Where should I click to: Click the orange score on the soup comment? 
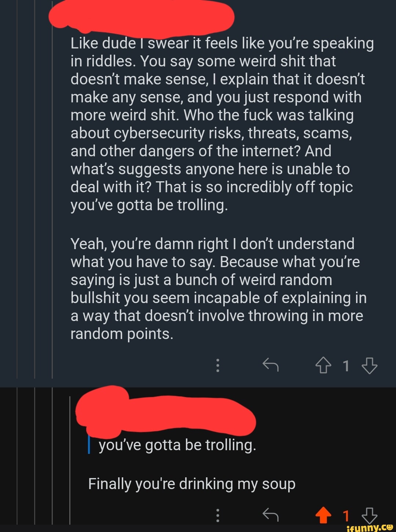point(346,515)
